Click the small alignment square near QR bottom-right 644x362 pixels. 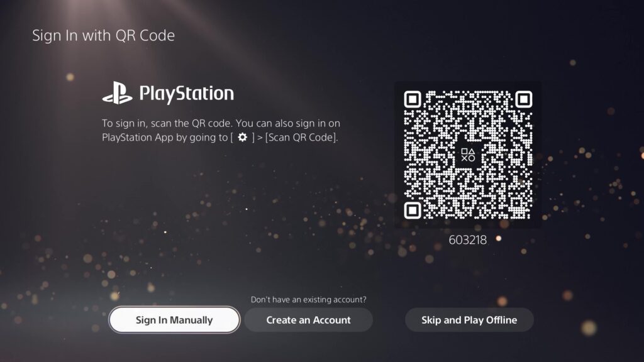pos(516,203)
